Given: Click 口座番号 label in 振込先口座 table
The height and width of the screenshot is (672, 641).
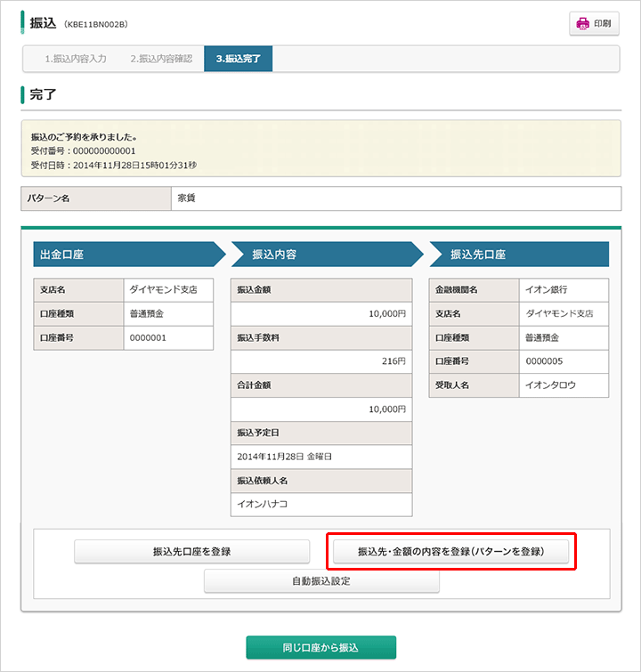Looking at the screenshot, I should [x=452, y=361].
